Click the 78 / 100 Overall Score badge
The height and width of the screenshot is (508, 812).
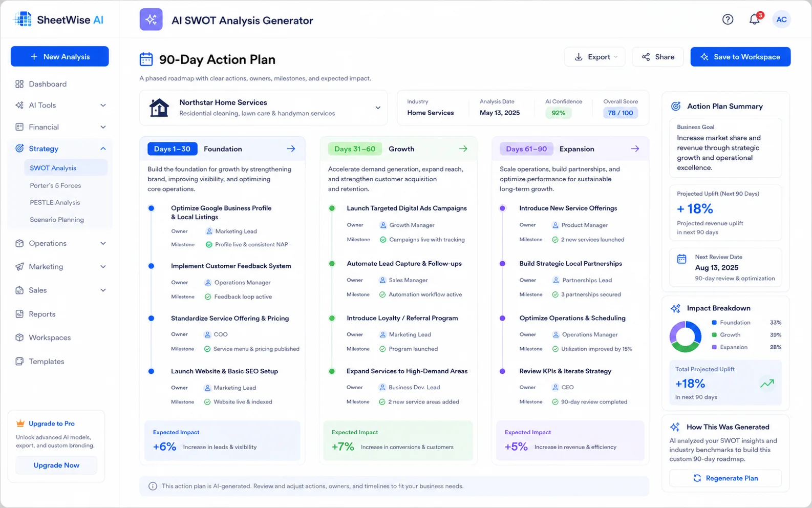tap(621, 113)
